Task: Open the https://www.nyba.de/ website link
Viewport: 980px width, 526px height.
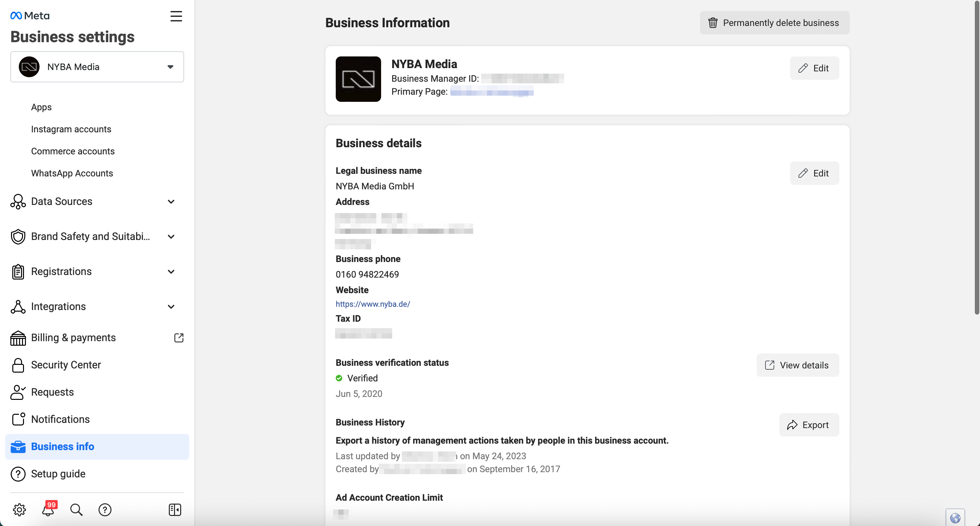Action: coord(372,304)
